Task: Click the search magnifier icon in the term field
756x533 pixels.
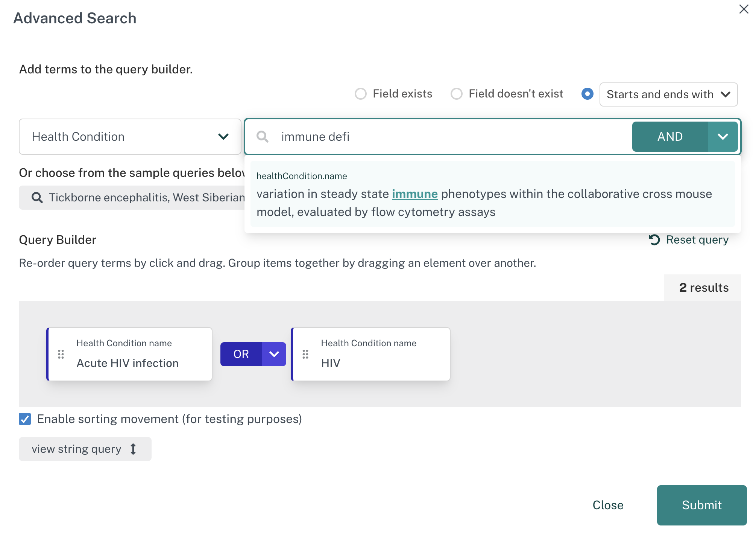Action: point(262,137)
